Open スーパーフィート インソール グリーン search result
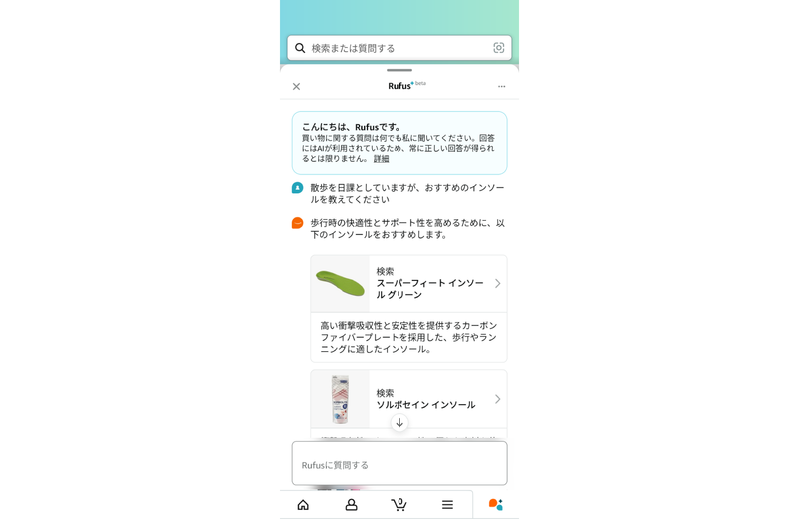 [x=408, y=283]
